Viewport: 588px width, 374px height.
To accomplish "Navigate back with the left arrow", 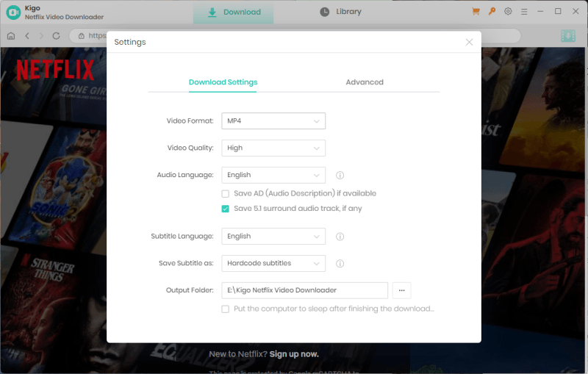I will [27, 36].
